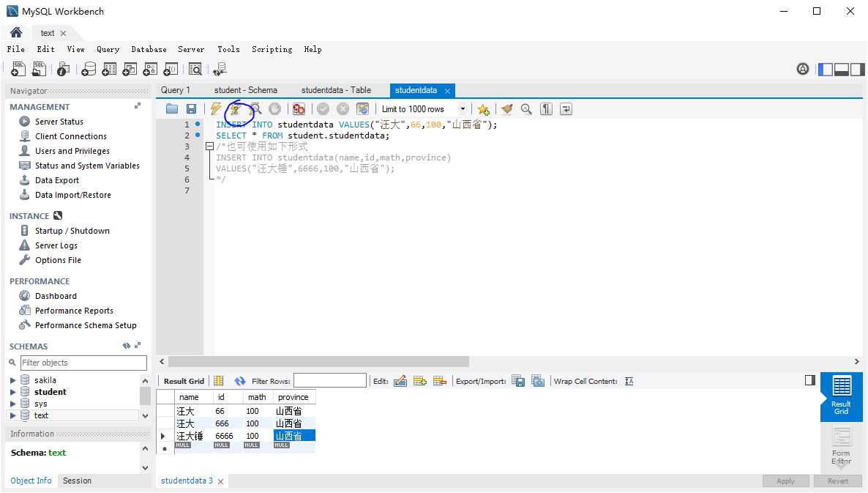The height and width of the screenshot is (493, 868).
Task: Create a new table icon
Action: coord(109,69)
